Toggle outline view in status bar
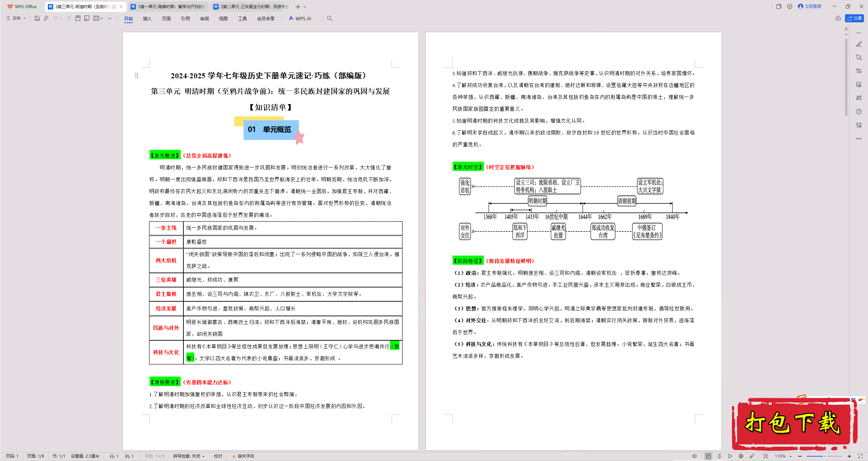The height and width of the screenshot is (461, 868). coord(719,456)
